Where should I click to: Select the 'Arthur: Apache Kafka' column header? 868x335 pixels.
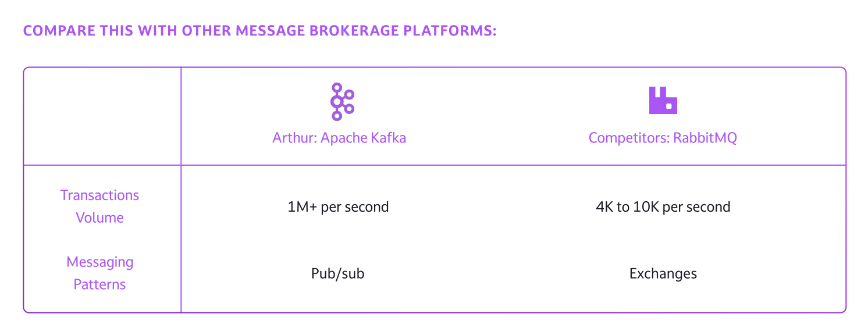point(339,138)
